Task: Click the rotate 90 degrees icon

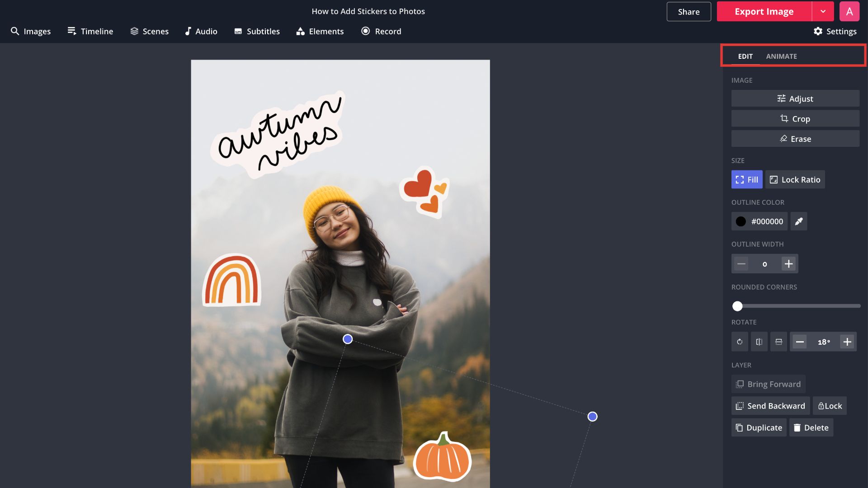Action: (740, 342)
